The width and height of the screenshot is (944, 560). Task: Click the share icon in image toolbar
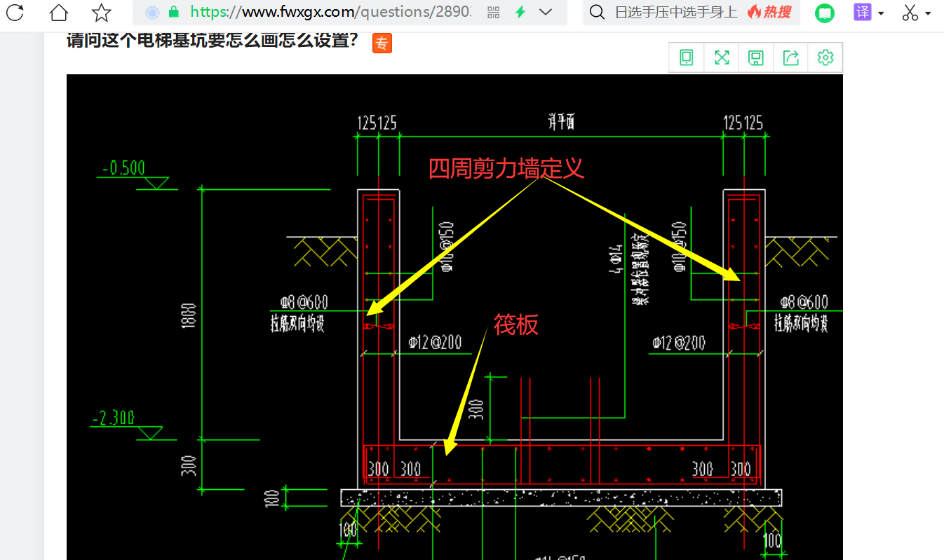pos(790,57)
